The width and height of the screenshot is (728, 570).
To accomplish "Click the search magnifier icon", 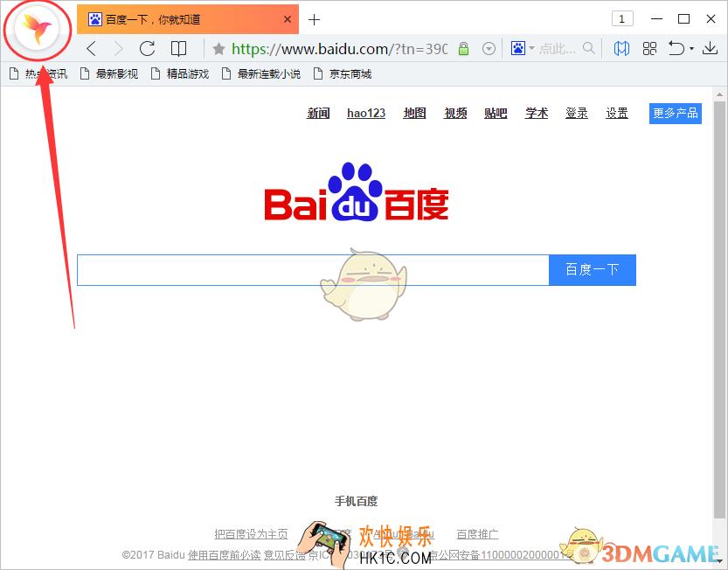I will 589,48.
